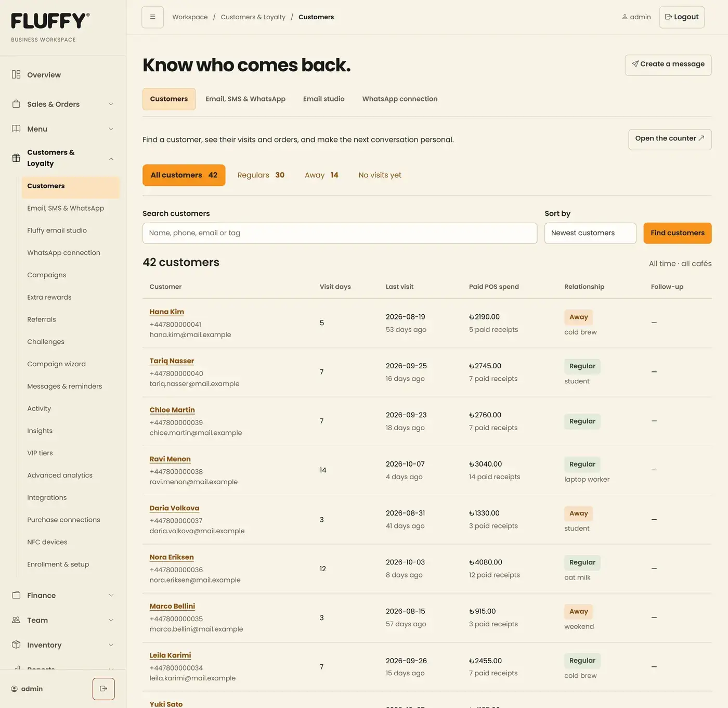Open Hana Kim's customer profile

(x=167, y=312)
